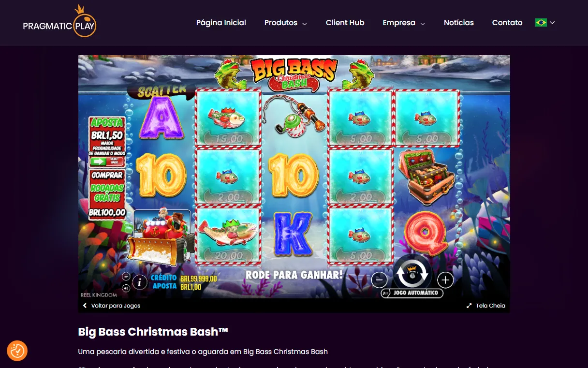Toggle the APOSTA BRL1,50 ante bet switch
Viewport: 588px width, 368px height.
(107, 161)
